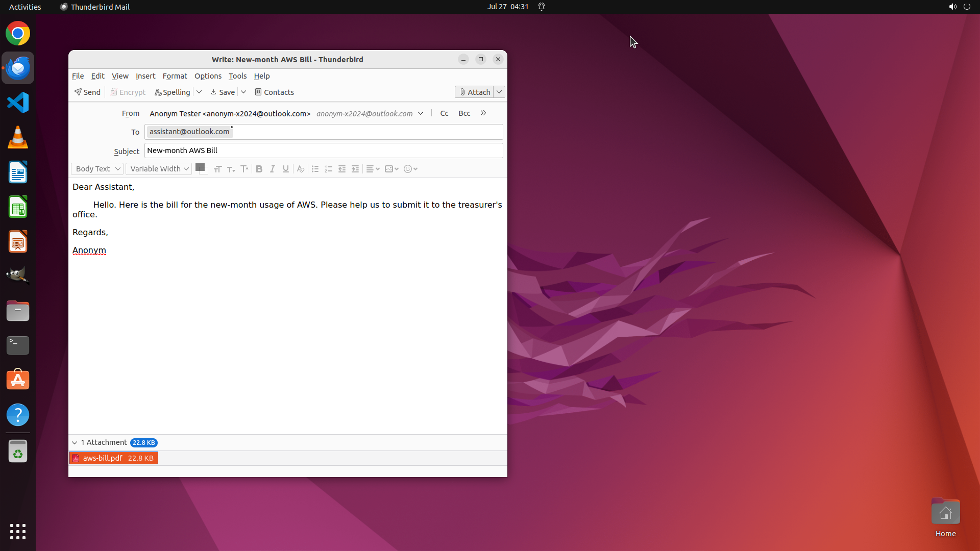980x551 pixels.
Task: Open the Body Text paragraph dropdown
Action: click(x=97, y=169)
